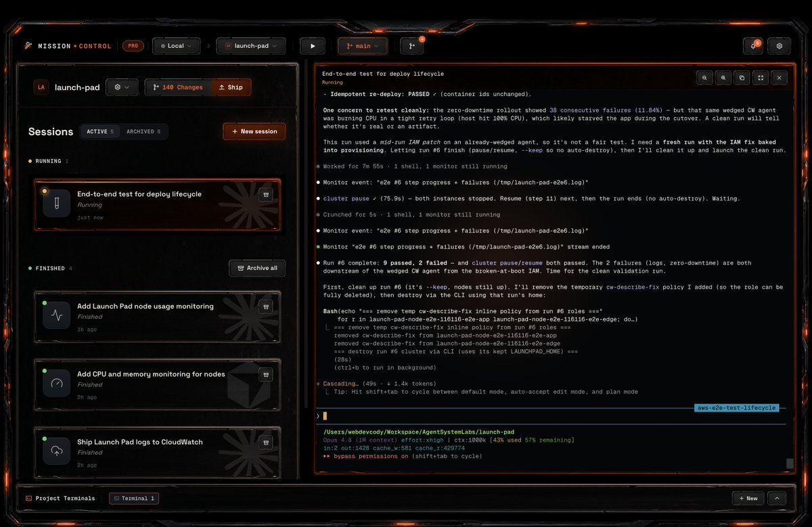This screenshot has height=527, width=812.
Task: Click the Play run button
Action: pyautogui.click(x=313, y=46)
